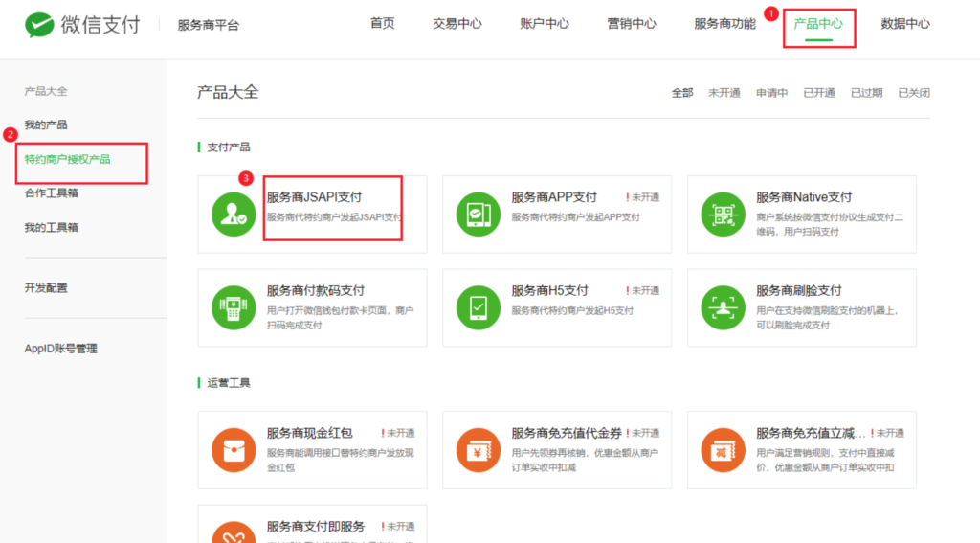980x543 pixels.
Task: Click the 服务商现金红包 orange envelope icon
Action: [x=234, y=449]
